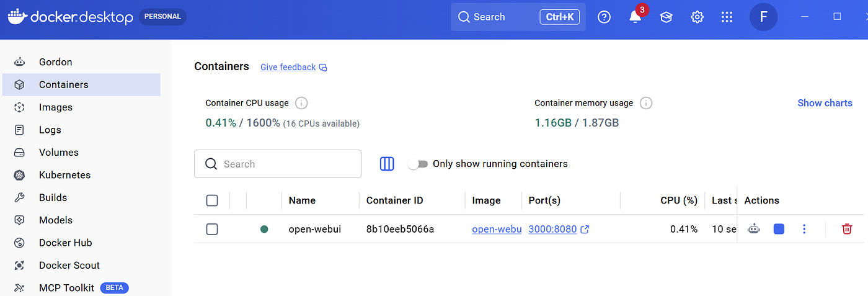Click the 0.41% CPU value in row
Screen dimensions: 868x296
684,229
